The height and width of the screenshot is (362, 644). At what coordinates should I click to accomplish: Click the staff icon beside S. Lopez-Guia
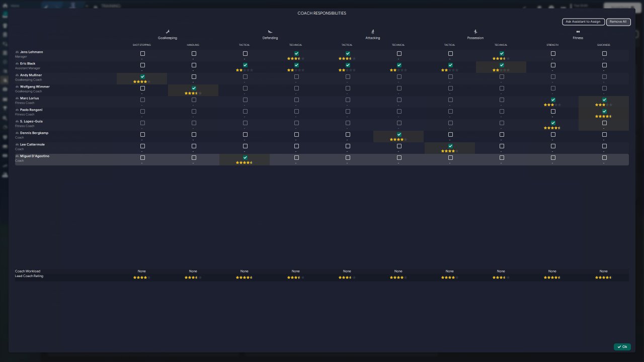[x=18, y=122]
